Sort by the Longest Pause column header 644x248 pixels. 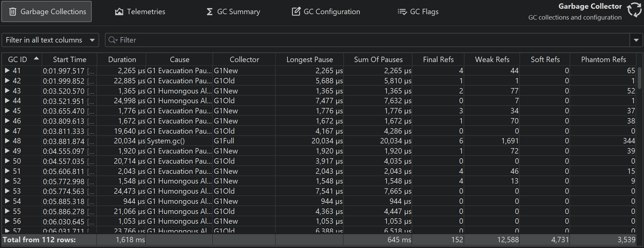click(x=309, y=59)
